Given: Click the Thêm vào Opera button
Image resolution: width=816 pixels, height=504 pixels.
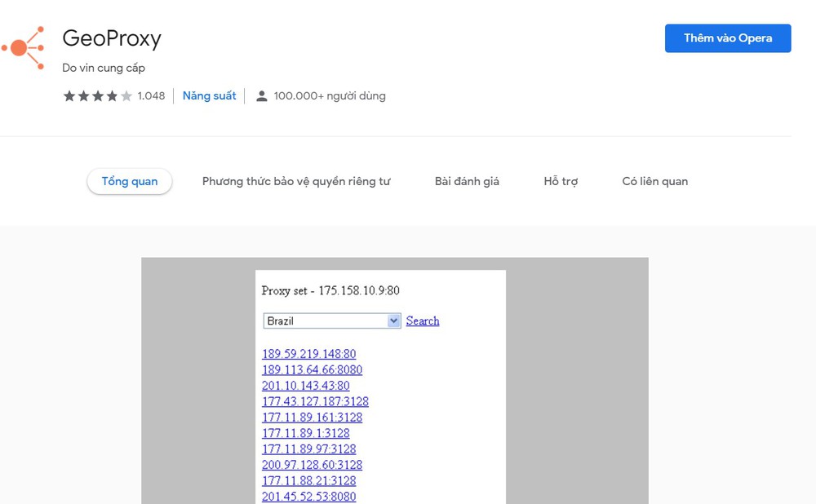Looking at the screenshot, I should coord(728,38).
